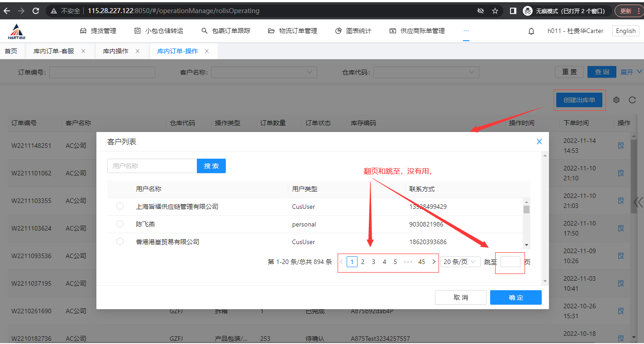Close the 库内操作 tab
The width and height of the screenshot is (644, 344).
tap(138, 51)
